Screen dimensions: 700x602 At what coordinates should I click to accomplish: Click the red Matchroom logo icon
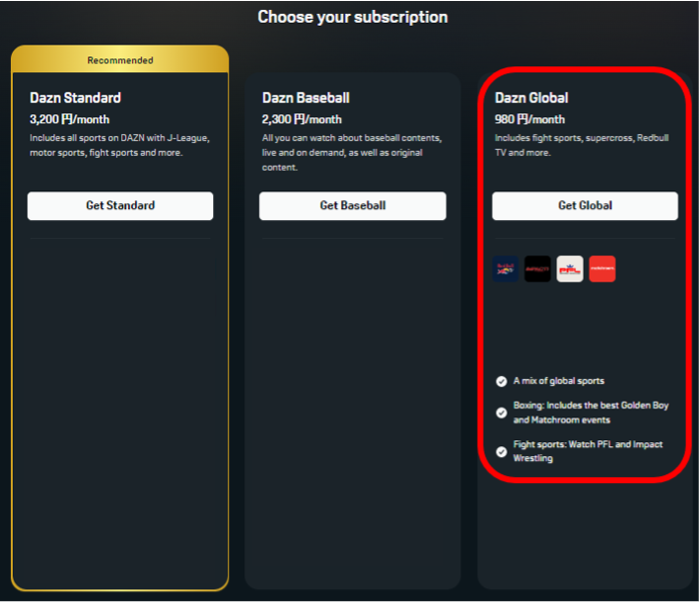click(x=602, y=269)
